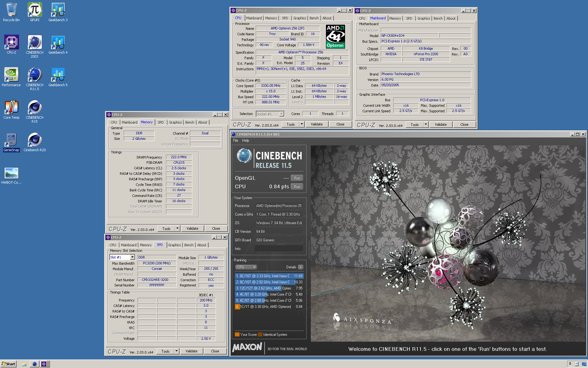Open Mainboard tab in CPU-Z SPD window

129,245
